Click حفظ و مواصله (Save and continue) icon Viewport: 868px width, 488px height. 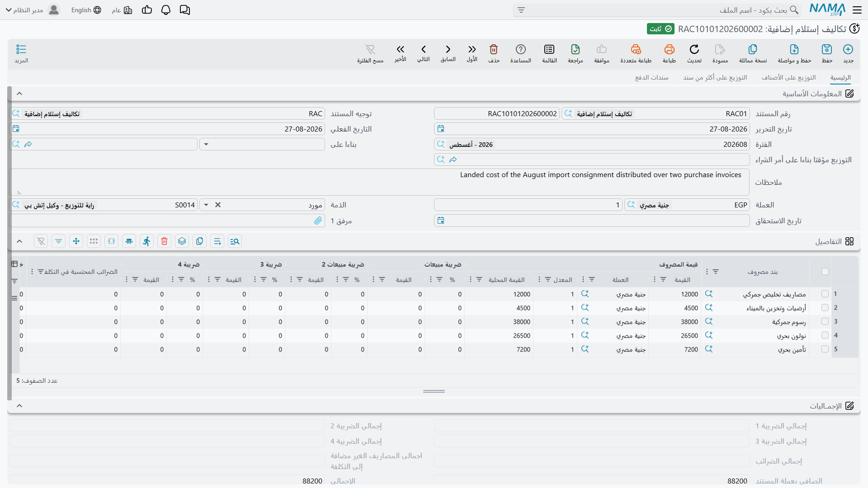point(794,49)
